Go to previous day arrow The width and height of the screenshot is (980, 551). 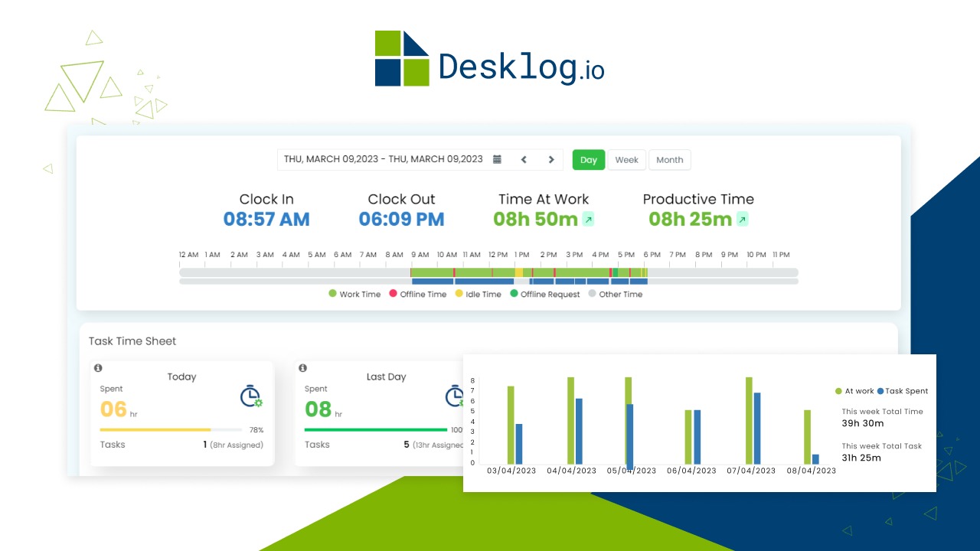[524, 159]
